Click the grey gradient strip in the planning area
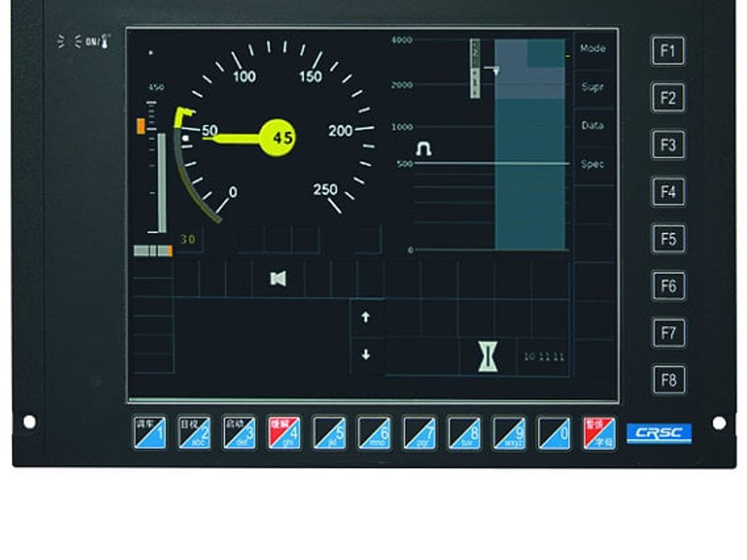 click(475, 69)
